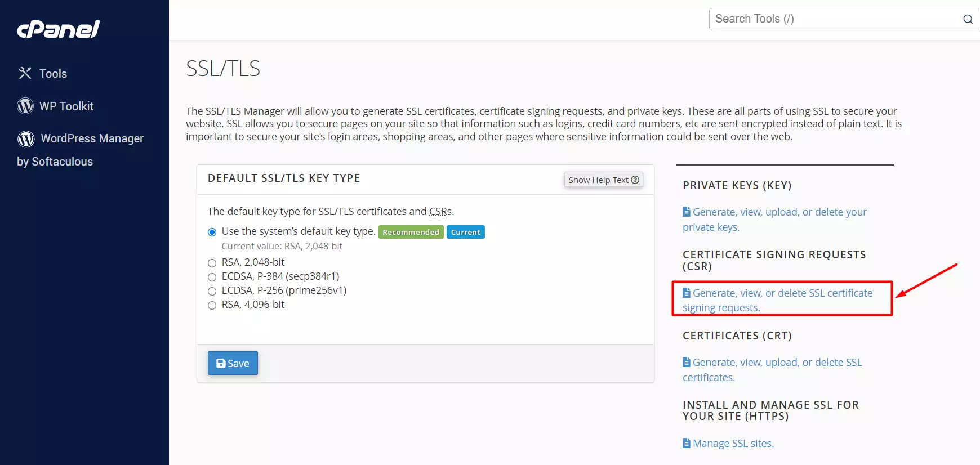The image size is (980, 465).
Task: Select the RSA, 2,048-bit radio button
Action: tap(212, 263)
